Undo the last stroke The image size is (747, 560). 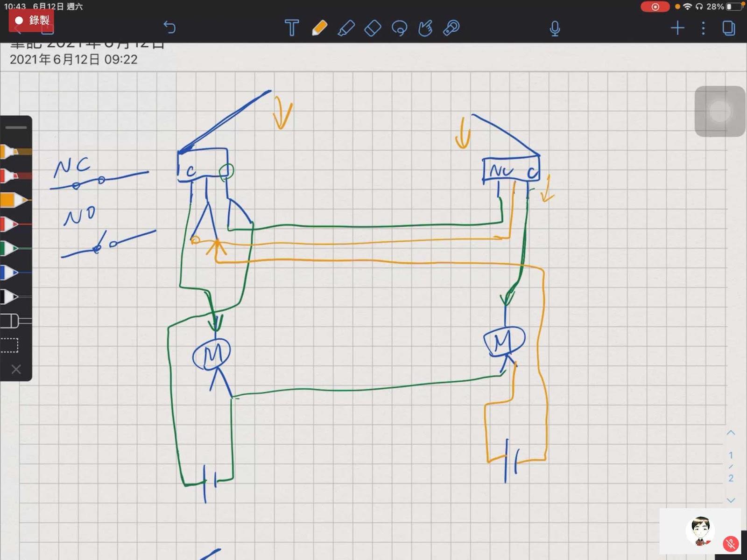point(169,28)
